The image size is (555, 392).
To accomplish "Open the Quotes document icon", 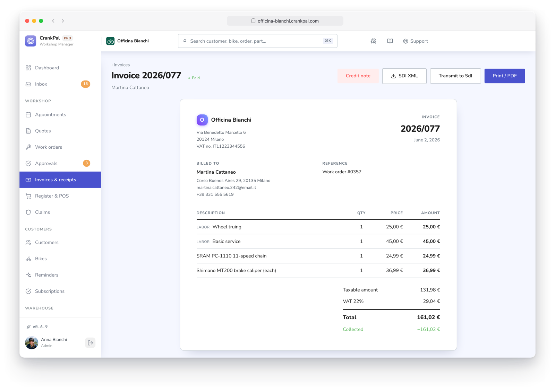I will (x=28, y=131).
